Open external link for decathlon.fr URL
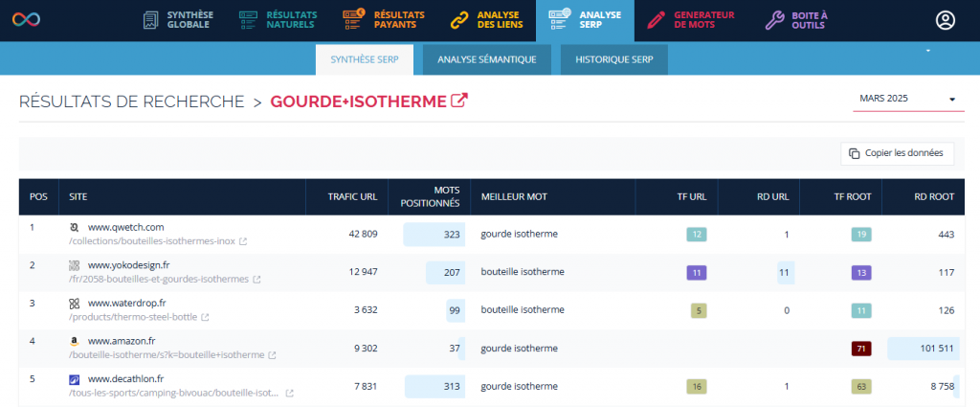Screen dimensions: 980x407 click(x=289, y=394)
